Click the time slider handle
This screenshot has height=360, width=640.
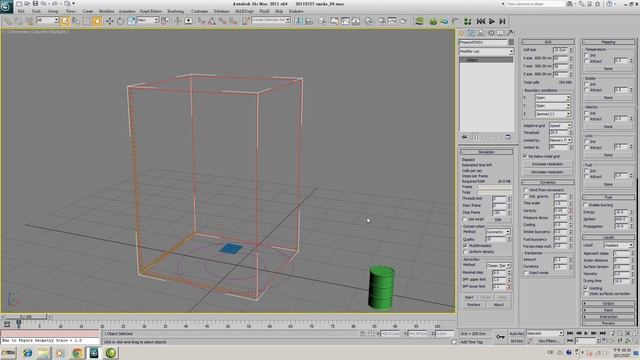(x=25, y=317)
